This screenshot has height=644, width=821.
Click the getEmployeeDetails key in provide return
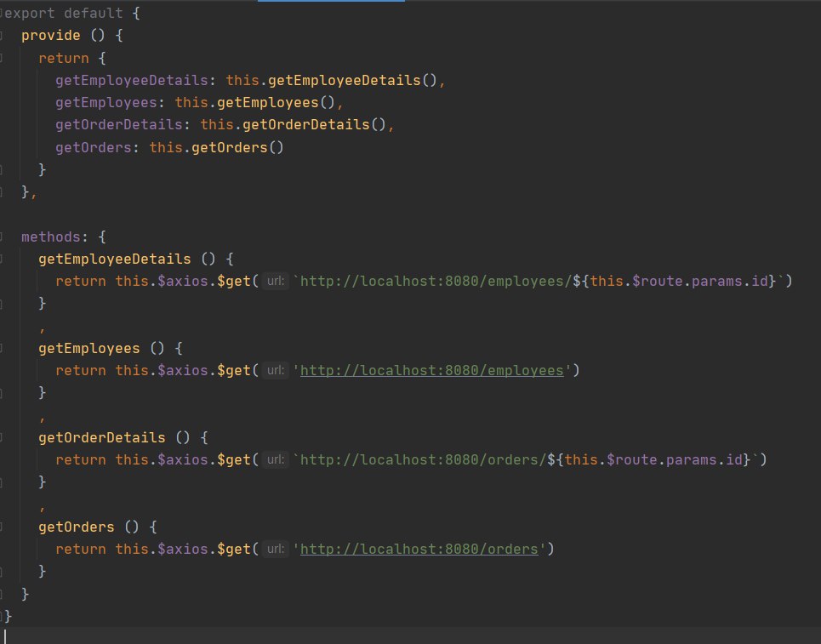coord(132,80)
